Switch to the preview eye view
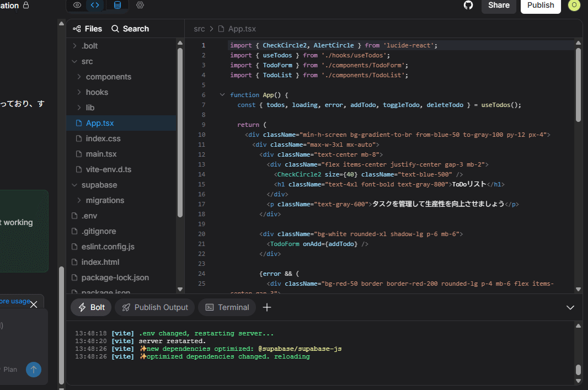 77,5
